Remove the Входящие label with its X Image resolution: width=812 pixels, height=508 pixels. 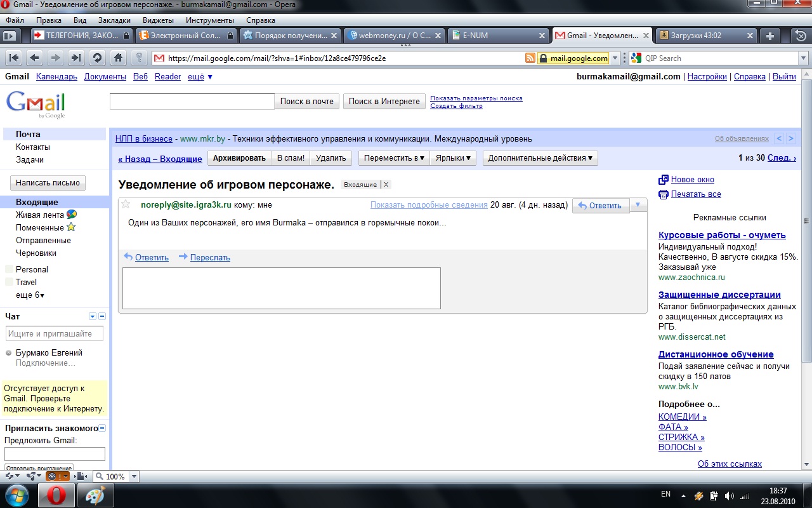tap(386, 185)
